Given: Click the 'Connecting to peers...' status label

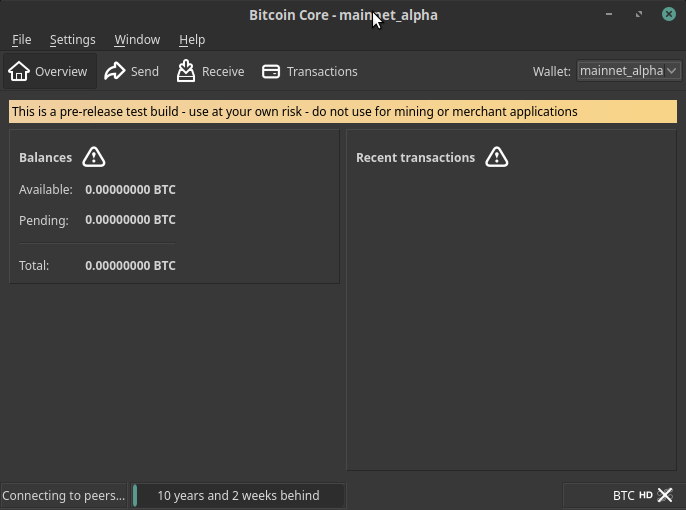Looking at the screenshot, I should (63, 496).
